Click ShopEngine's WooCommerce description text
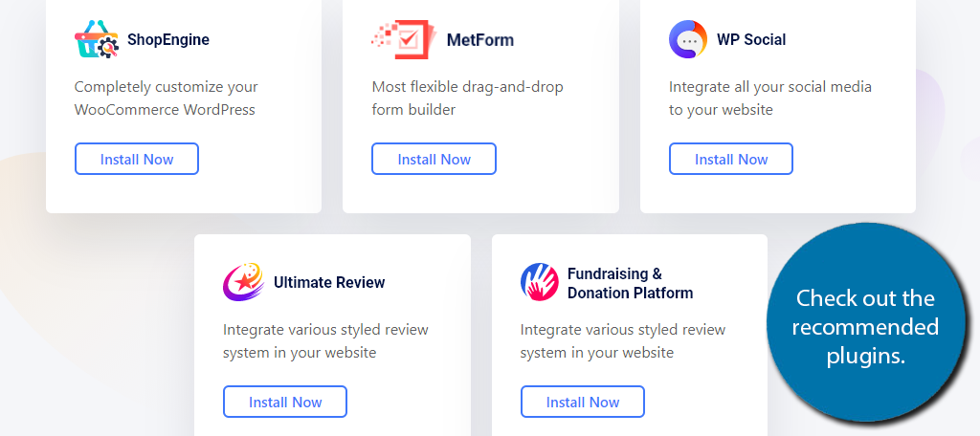 [x=167, y=98]
